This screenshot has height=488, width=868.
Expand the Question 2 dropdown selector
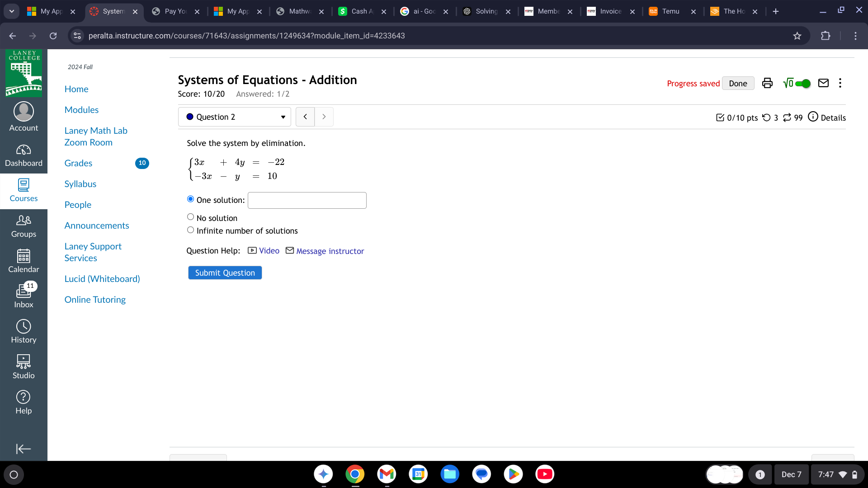coord(235,117)
